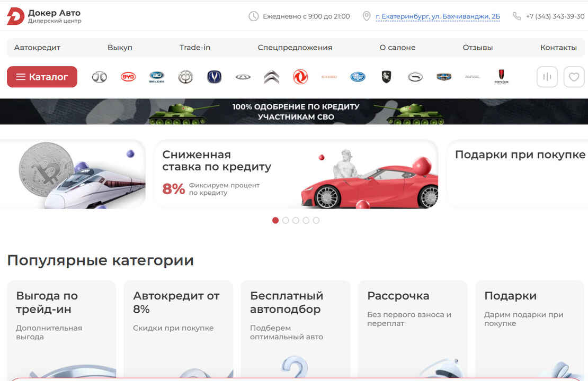
Task: Switch to the Trade-in section
Action: (x=194, y=47)
